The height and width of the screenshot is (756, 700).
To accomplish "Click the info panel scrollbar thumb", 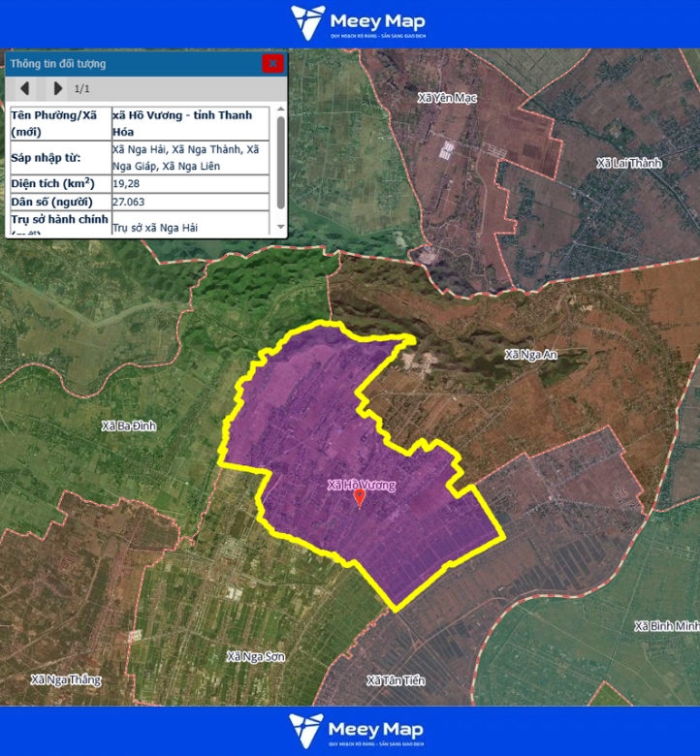I will pos(281,161).
